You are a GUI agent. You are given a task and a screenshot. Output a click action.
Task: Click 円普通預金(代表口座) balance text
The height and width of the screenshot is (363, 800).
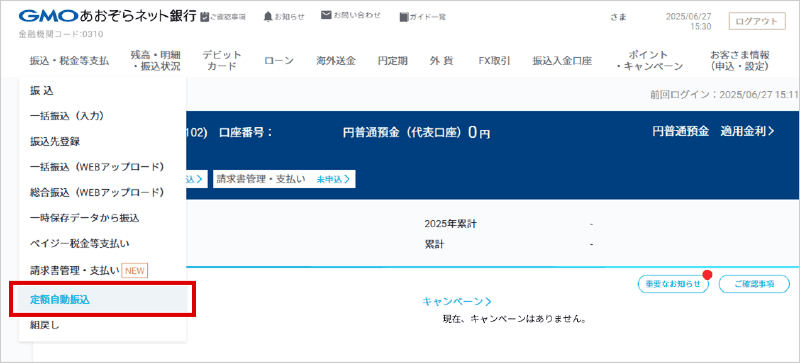point(416,133)
